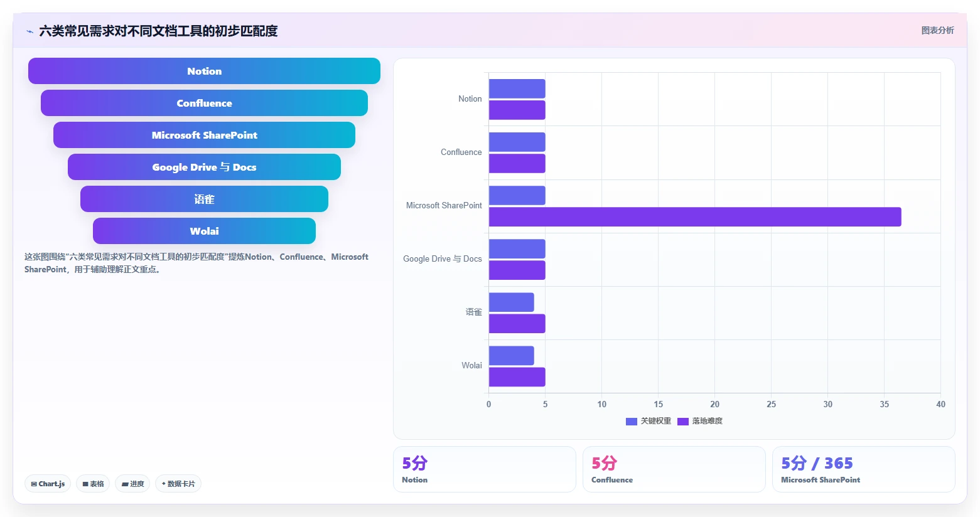Click the Chart.js tag chip
The image size is (980, 517).
click(48, 484)
